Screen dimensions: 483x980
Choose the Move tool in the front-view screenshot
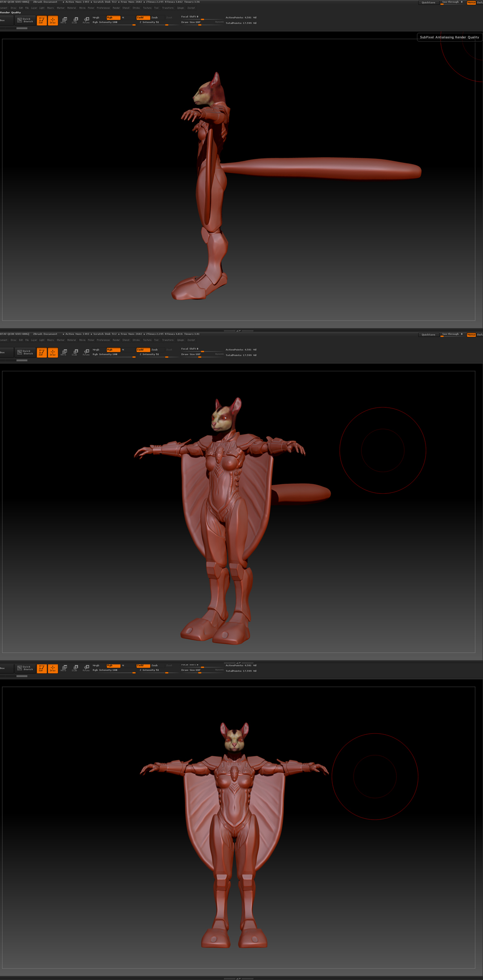point(64,668)
